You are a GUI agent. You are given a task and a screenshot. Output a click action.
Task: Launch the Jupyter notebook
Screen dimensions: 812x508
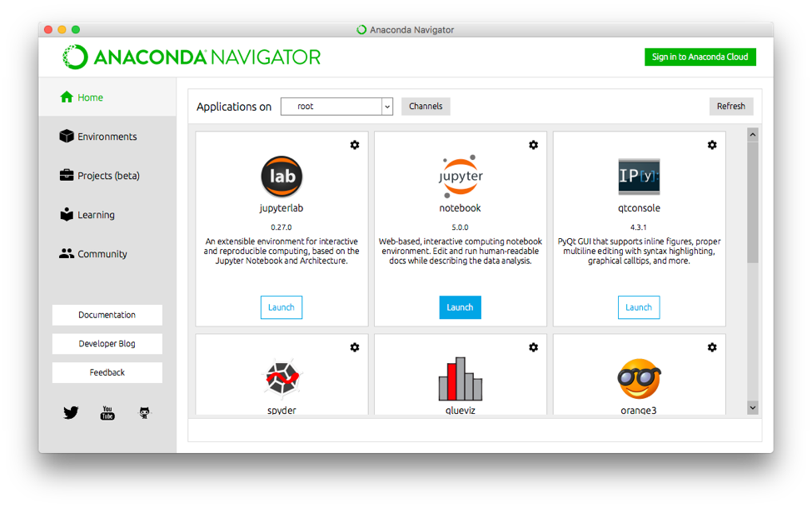[460, 307]
